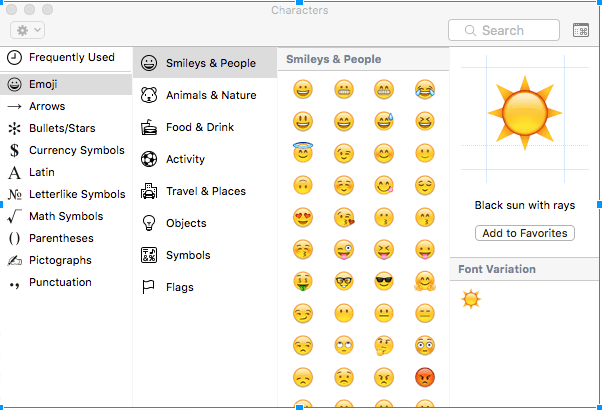Screen dimensions: 602x410
Task: Select the upside-down face emoji
Action: [x=303, y=185]
